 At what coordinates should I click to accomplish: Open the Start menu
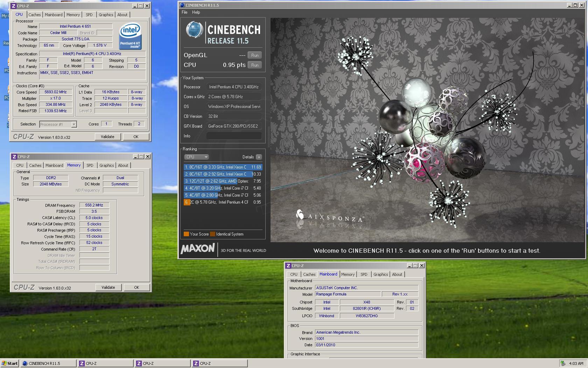point(9,363)
